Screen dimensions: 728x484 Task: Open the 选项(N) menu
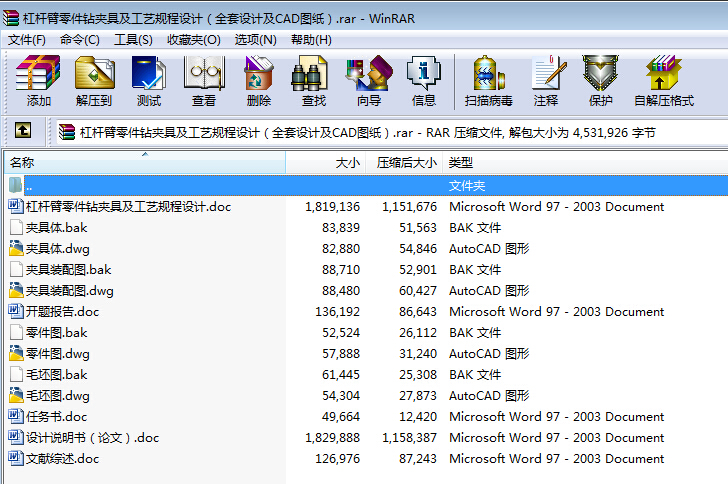pyautogui.click(x=255, y=40)
